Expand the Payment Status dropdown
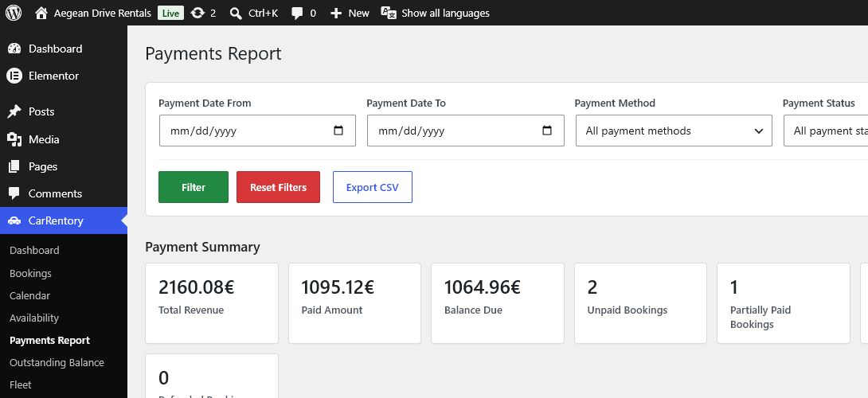Image resolution: width=868 pixels, height=398 pixels. 826,131
